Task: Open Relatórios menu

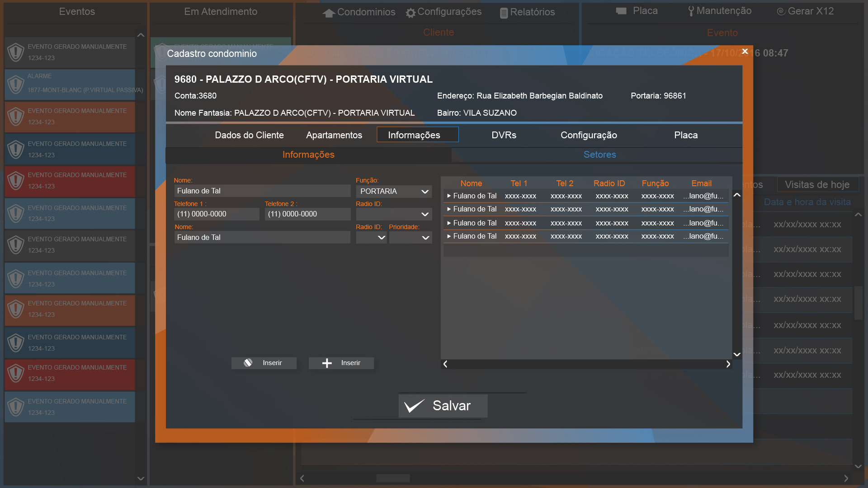Action: (528, 12)
